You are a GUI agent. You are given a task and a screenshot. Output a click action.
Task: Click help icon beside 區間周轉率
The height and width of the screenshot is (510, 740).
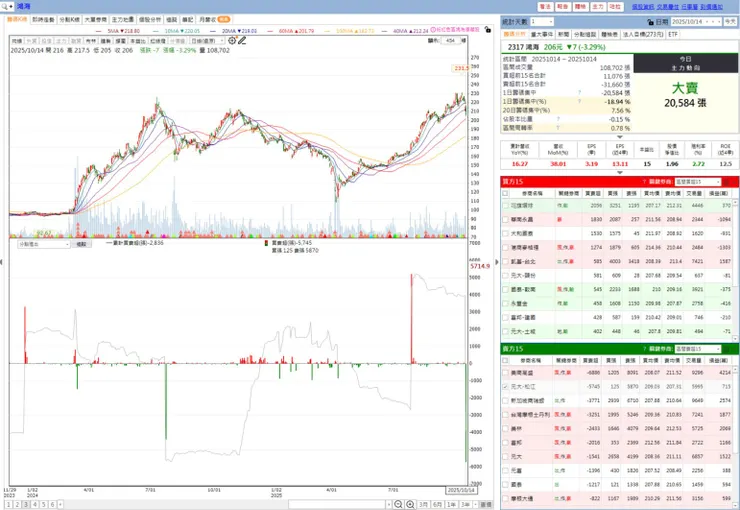(558, 128)
